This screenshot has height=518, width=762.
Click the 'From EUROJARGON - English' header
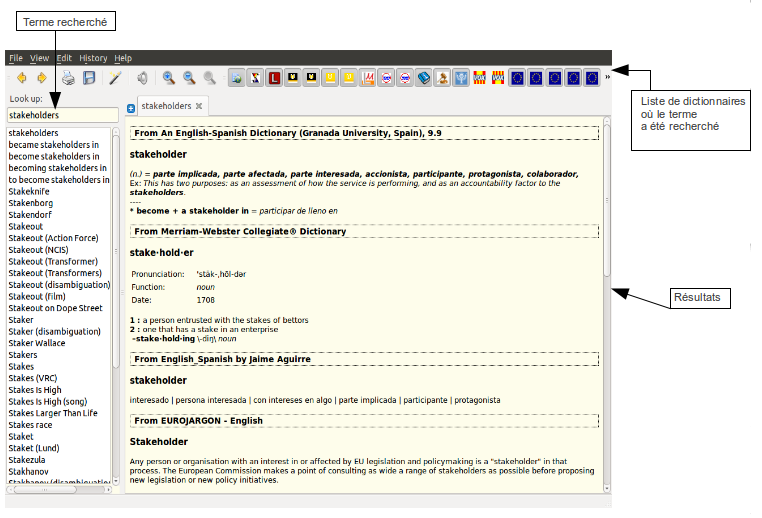tap(364, 421)
